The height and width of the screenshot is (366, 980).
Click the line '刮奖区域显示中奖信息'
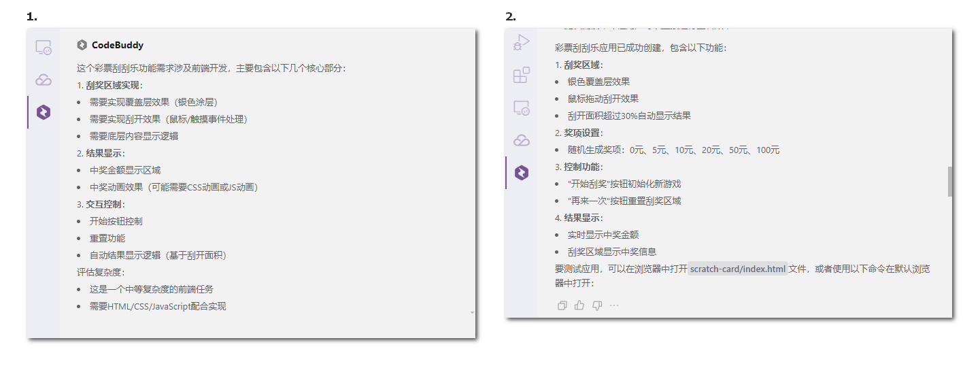point(612,252)
